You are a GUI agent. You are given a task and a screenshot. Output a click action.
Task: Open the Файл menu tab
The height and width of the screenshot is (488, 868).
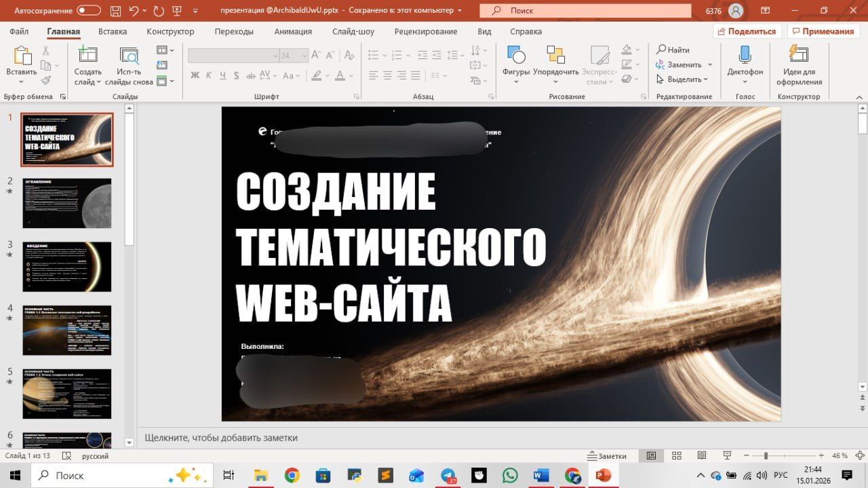(x=19, y=31)
